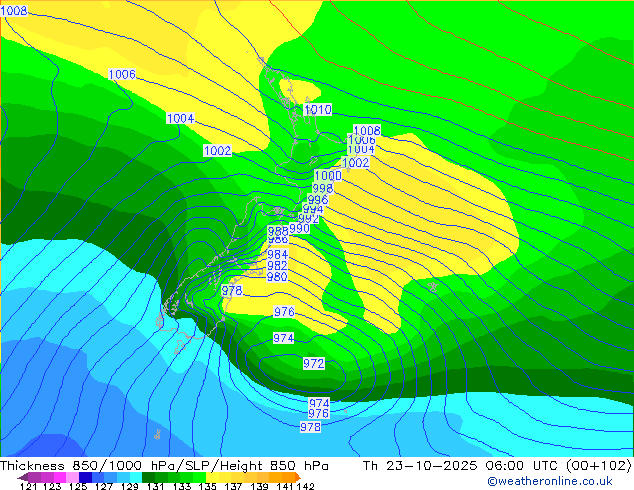Click the 976 label south of the low
The image size is (634, 490).
tap(319, 414)
